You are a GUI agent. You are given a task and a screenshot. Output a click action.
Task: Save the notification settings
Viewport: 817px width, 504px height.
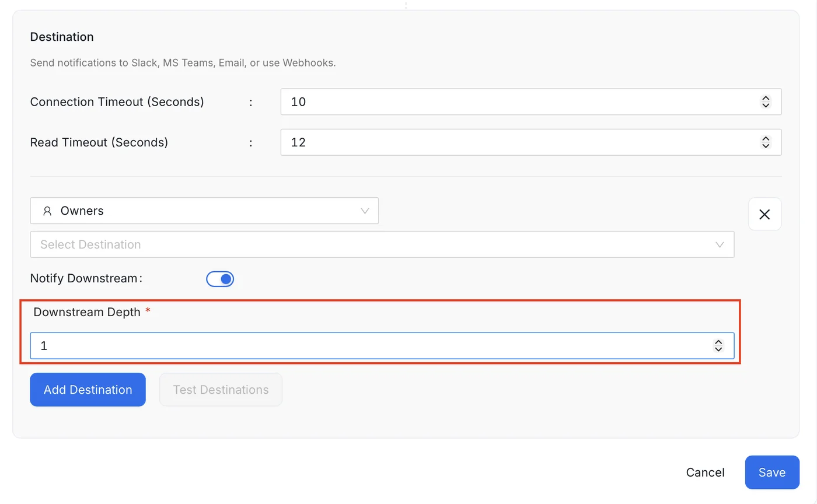pos(772,473)
